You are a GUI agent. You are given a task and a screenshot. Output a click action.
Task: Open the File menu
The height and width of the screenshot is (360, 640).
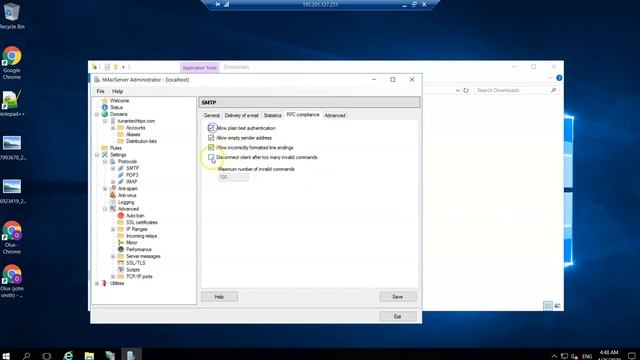point(100,91)
